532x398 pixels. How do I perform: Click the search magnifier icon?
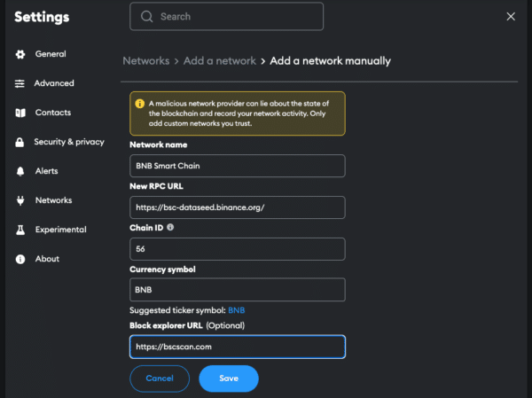tap(146, 16)
